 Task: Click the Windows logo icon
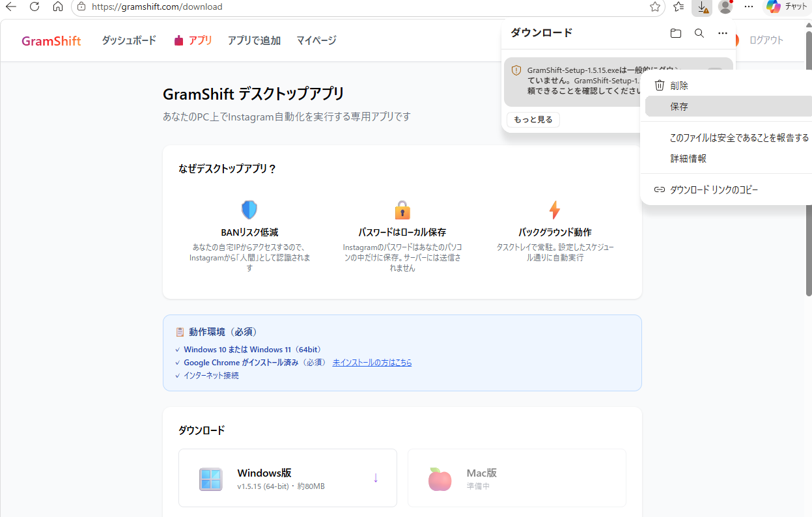coord(210,479)
